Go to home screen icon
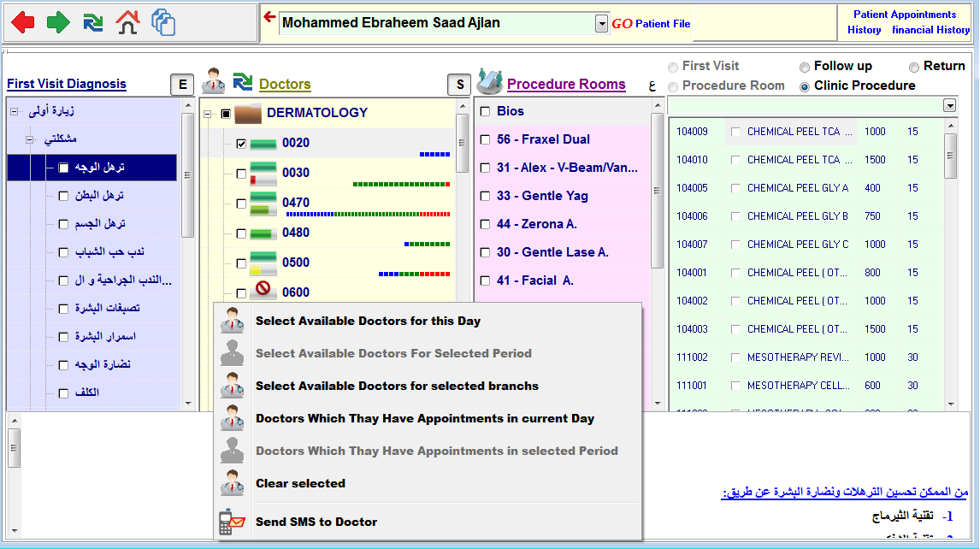The image size is (980, 549). point(127,22)
